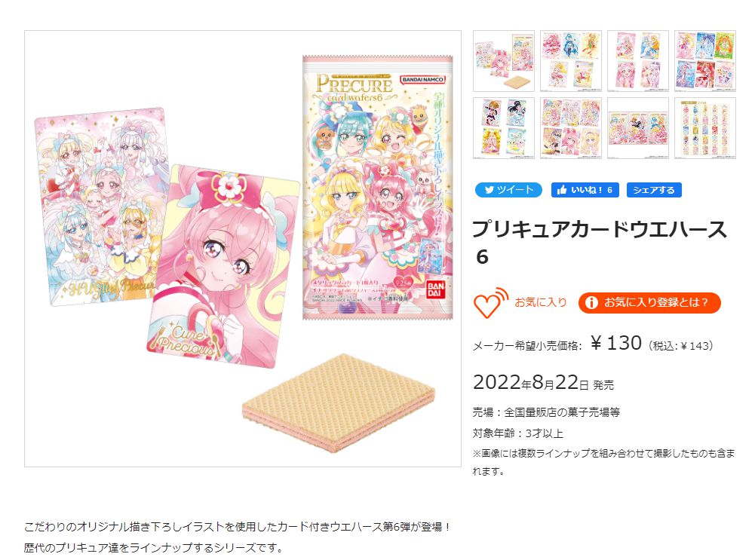Image resolution: width=755 pixels, height=560 pixels.
Task: Toggle the heart お気に入り favorite icon
Action: [491, 303]
